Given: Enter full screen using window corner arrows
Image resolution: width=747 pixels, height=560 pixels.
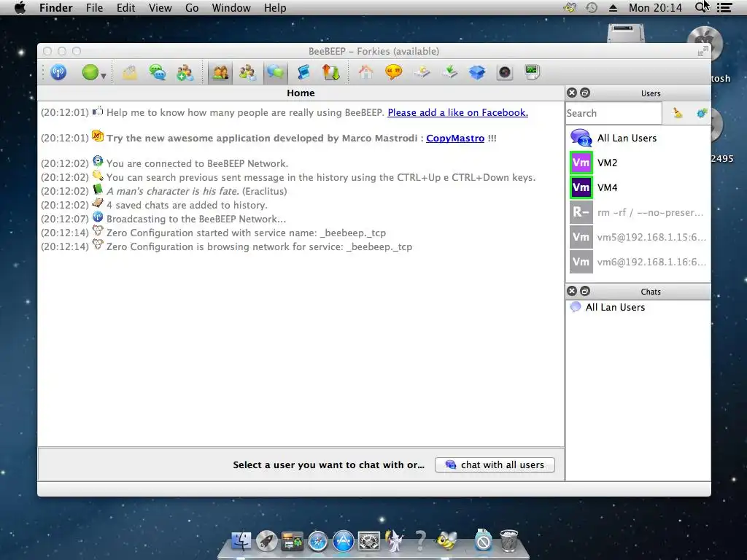Looking at the screenshot, I should tap(703, 51).
